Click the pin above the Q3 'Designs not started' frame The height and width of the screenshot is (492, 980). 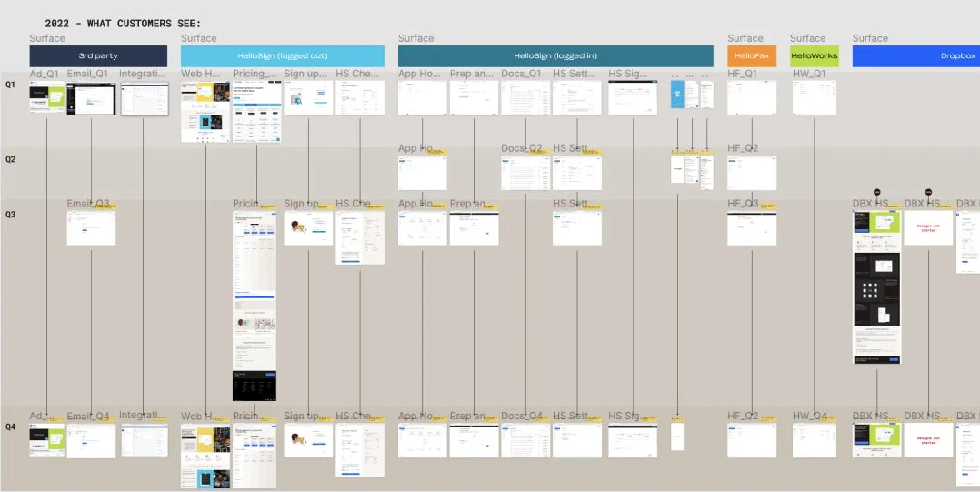(x=928, y=192)
